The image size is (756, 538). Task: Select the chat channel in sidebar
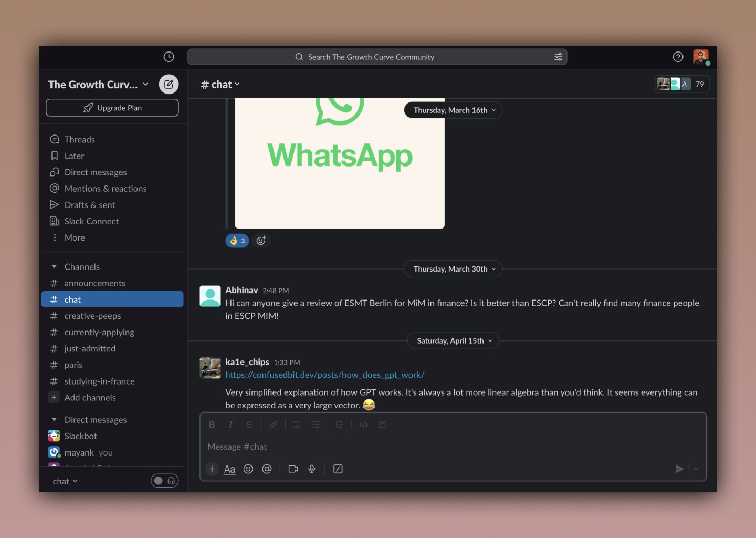[112, 299]
